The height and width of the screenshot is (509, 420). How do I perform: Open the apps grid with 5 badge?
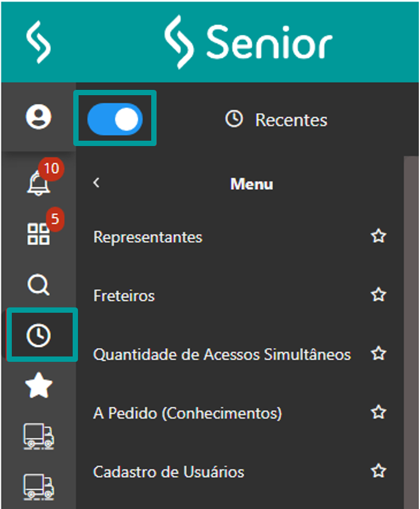click(x=39, y=233)
